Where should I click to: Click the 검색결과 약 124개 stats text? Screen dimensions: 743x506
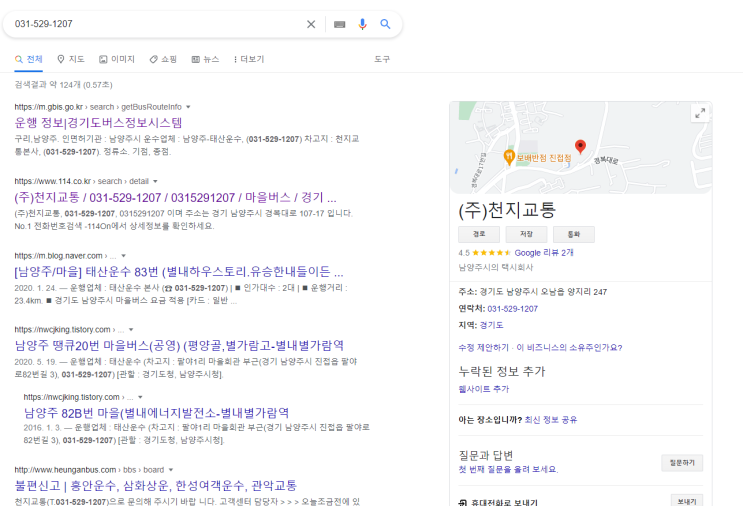(x=63, y=85)
